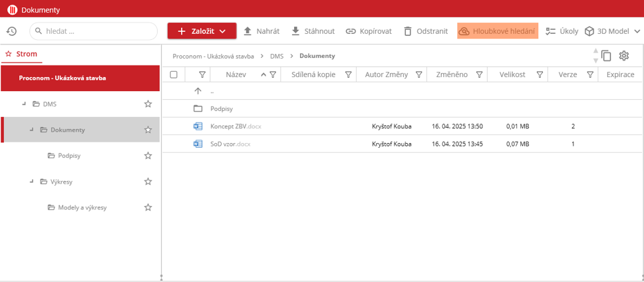Mark Modely a výkresy as favorite

pos(148,208)
